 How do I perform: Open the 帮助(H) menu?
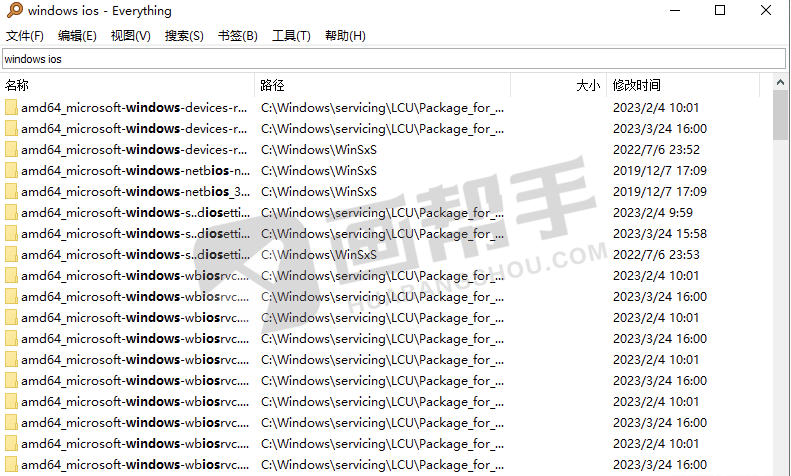pyautogui.click(x=345, y=36)
